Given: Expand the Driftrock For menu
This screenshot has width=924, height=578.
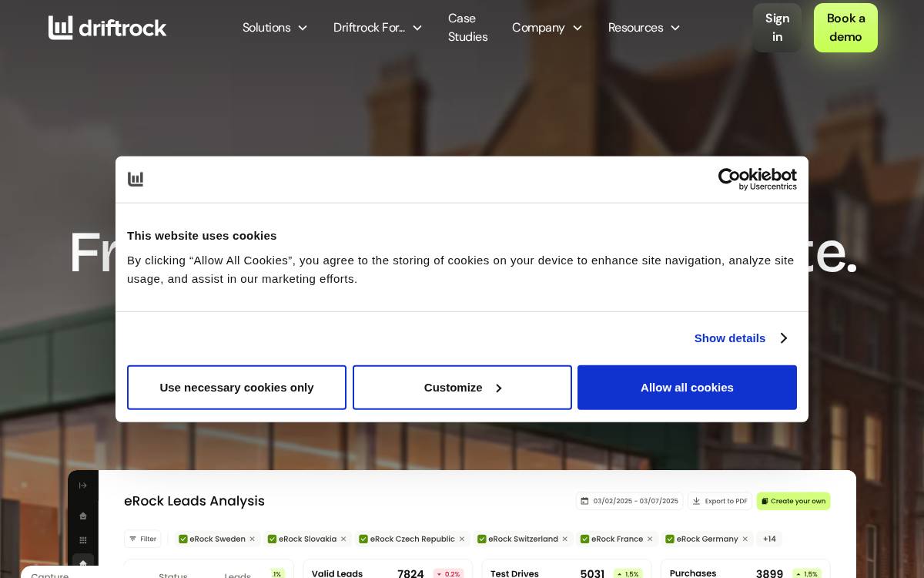Looking at the screenshot, I should pos(378,28).
